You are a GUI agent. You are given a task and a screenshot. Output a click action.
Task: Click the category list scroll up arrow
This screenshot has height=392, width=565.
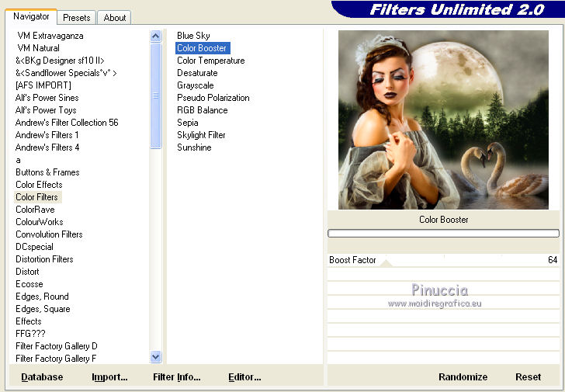tap(156, 36)
